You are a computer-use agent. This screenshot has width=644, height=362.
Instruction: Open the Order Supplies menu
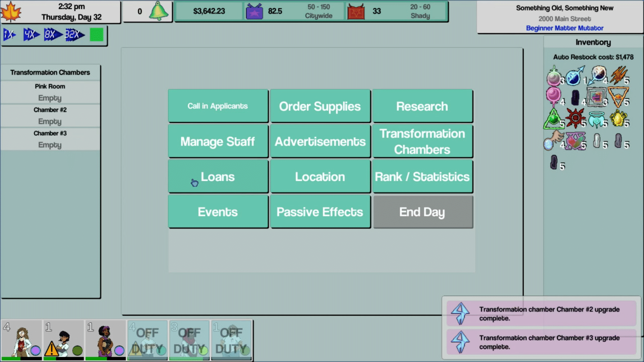click(320, 106)
